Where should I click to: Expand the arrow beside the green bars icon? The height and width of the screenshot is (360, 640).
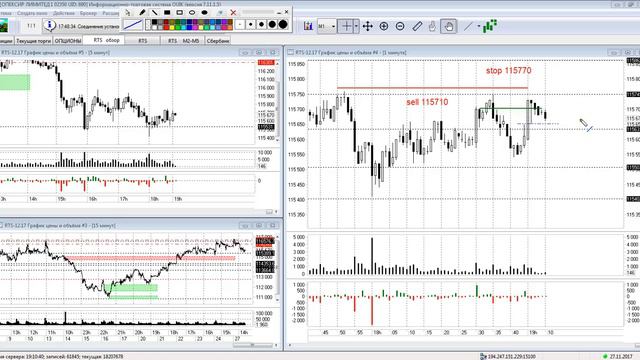(479, 27)
